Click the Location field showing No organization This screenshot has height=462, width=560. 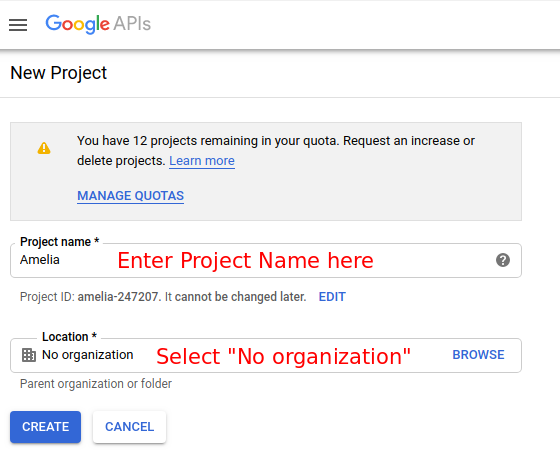coord(266,355)
